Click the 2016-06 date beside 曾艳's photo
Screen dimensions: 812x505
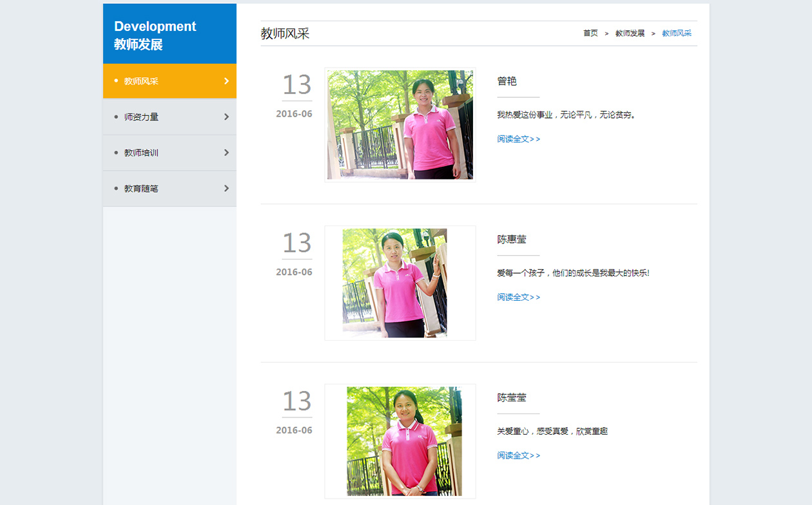click(x=294, y=114)
